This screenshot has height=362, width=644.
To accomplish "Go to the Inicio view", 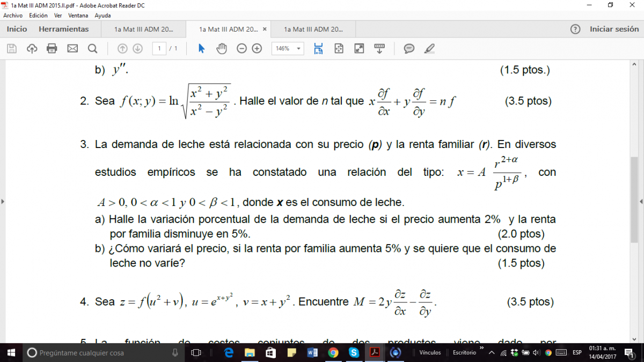I will tap(17, 29).
